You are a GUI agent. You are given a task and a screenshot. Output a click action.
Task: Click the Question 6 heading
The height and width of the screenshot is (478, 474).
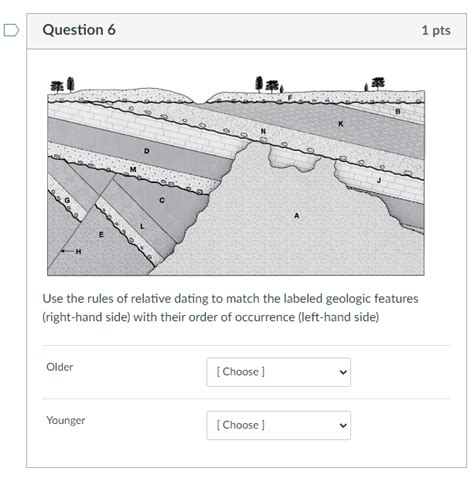click(x=79, y=30)
